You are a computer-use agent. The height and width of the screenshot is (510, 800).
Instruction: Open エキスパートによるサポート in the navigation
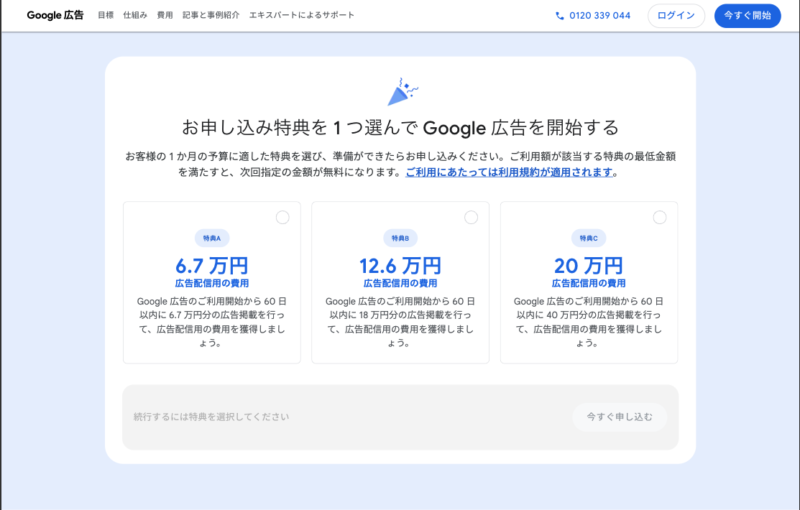301,16
